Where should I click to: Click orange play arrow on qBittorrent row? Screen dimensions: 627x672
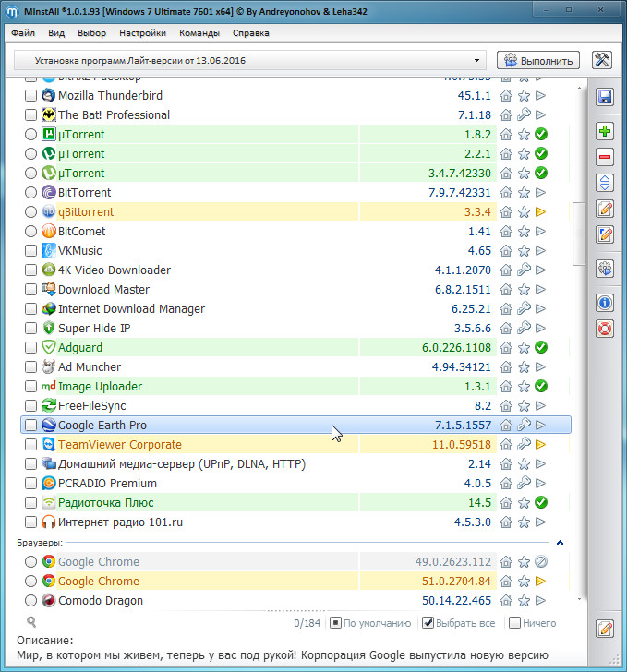click(541, 211)
